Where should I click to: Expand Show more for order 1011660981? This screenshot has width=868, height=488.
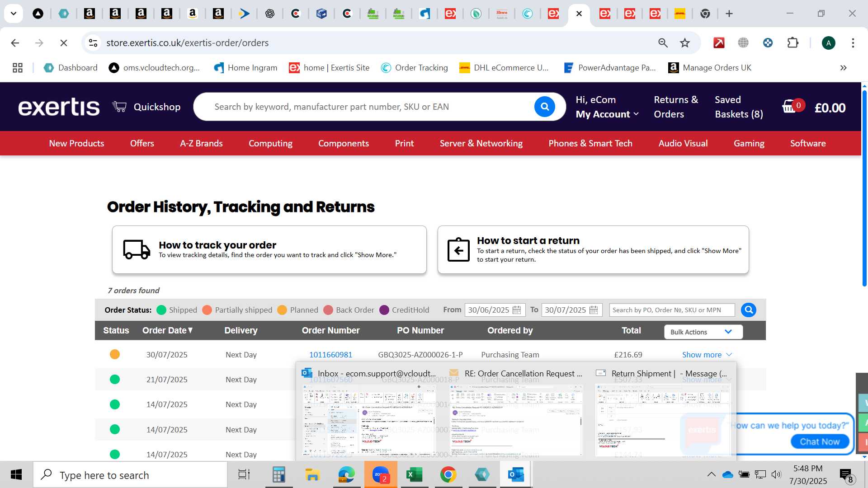pyautogui.click(x=707, y=355)
